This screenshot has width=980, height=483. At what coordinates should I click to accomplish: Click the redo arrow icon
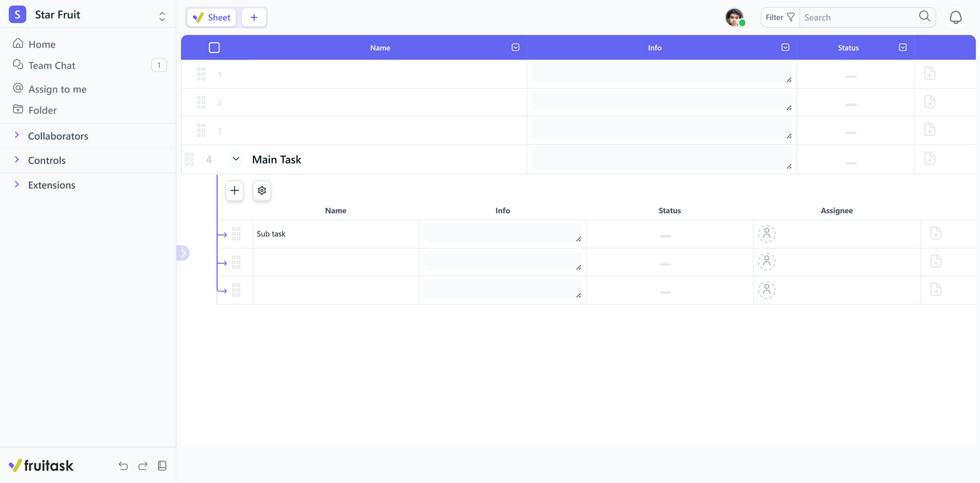click(143, 466)
